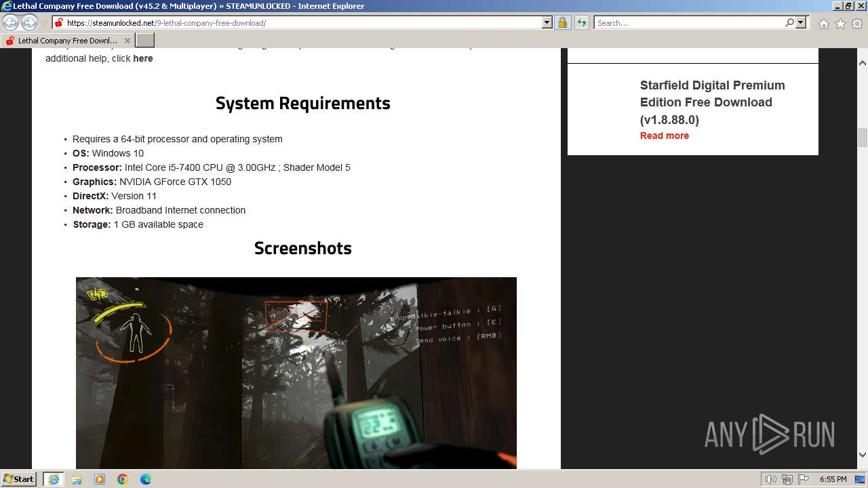The width and height of the screenshot is (868, 488).
Task: Click the Processor Intel Core i5-7400 line
Action: click(212, 167)
